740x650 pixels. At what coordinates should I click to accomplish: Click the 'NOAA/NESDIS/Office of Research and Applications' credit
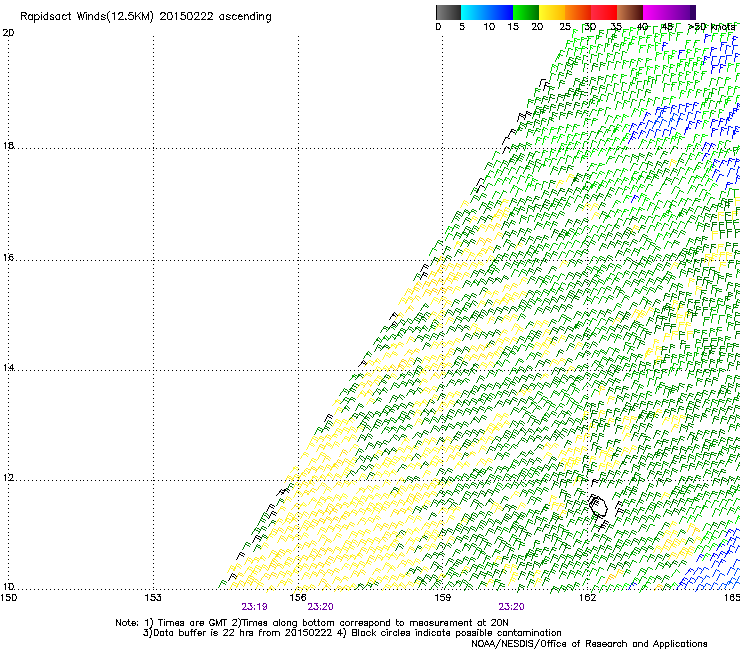[x=589, y=644]
